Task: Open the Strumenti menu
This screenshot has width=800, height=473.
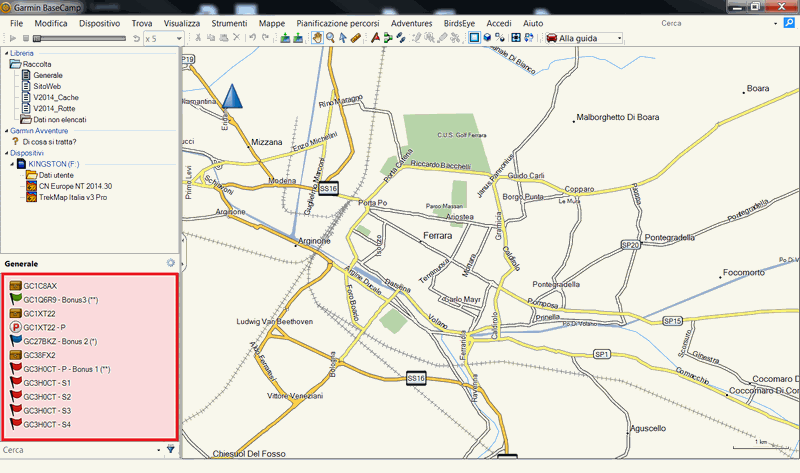Action: pos(229,23)
